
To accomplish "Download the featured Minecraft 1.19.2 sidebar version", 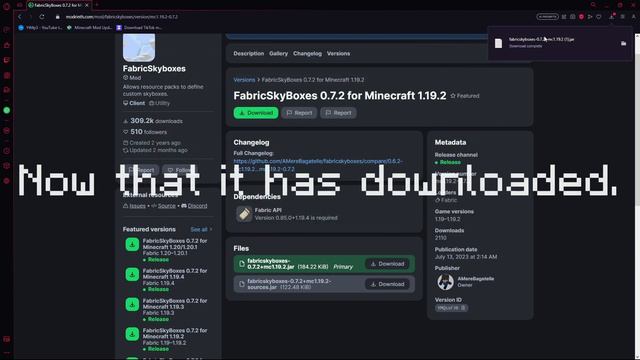I will (132, 334).
